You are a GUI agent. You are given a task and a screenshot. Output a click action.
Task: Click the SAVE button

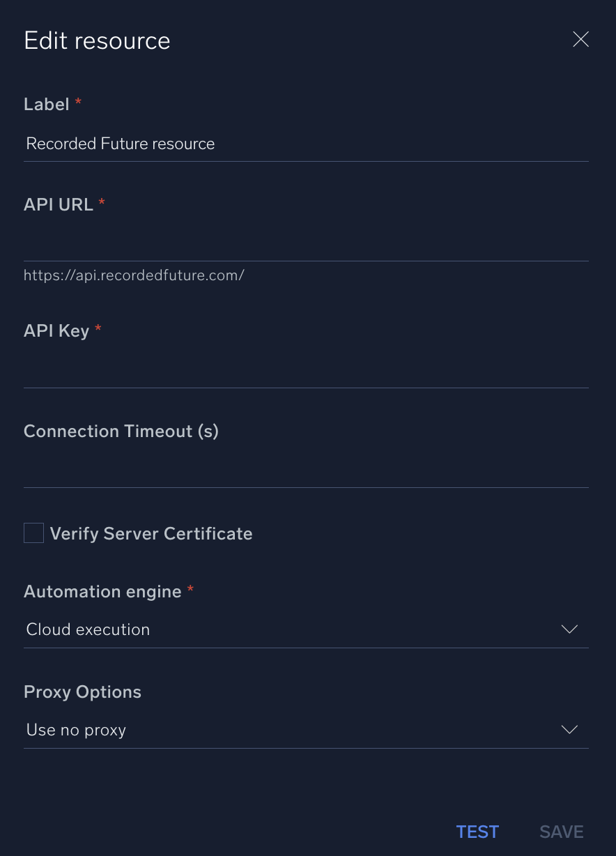[561, 832]
